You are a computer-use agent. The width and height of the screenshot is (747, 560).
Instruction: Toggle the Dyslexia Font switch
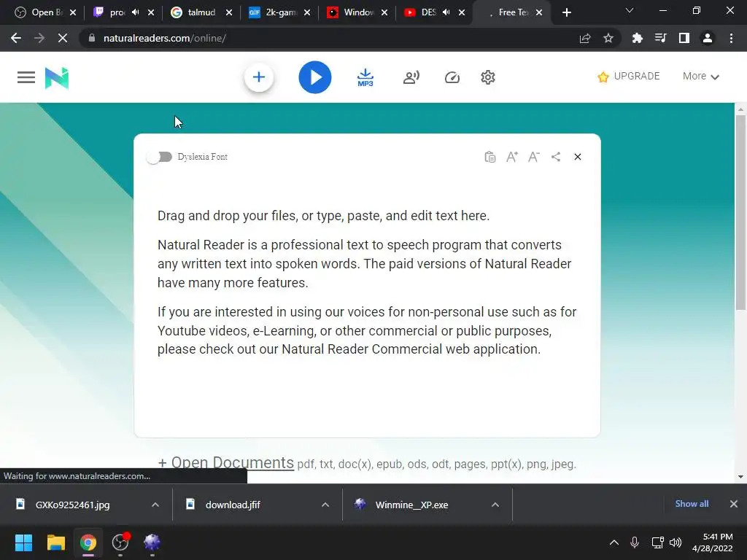click(160, 157)
